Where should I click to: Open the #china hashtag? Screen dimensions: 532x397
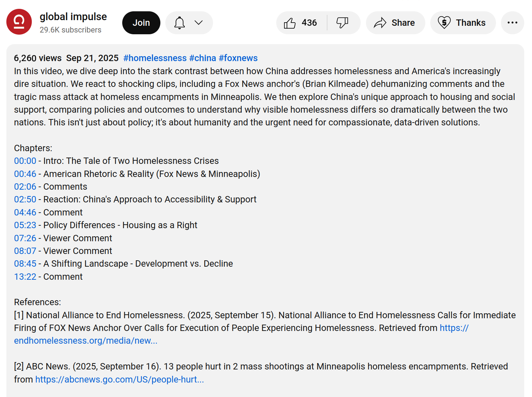click(202, 58)
